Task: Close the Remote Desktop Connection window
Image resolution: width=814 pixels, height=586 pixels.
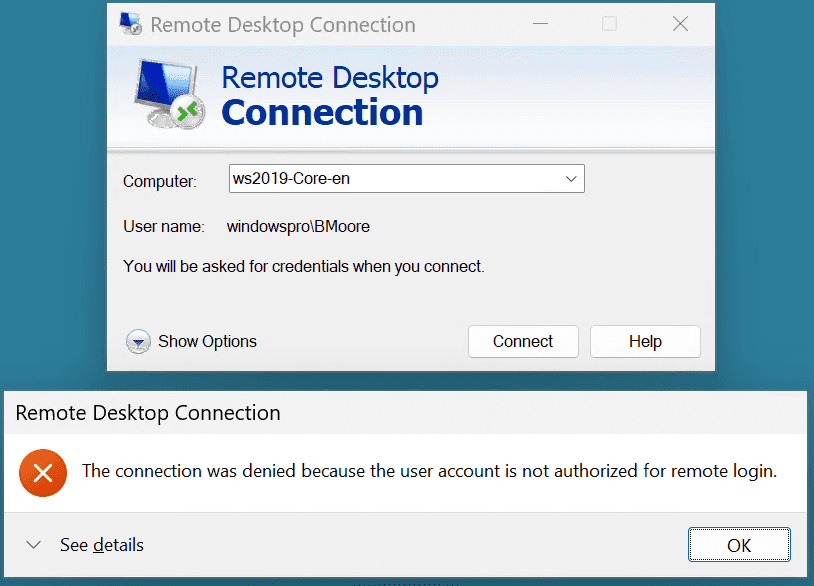Action: [x=680, y=24]
